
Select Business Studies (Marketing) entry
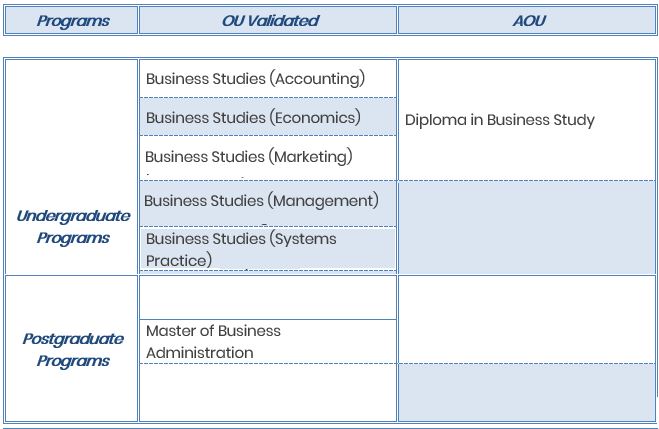pos(249,156)
